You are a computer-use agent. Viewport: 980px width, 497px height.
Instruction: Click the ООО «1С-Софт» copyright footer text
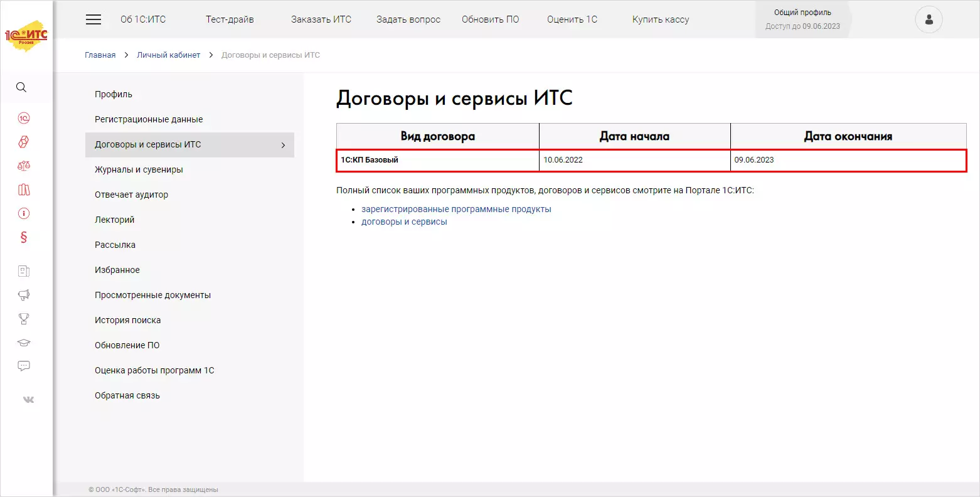click(x=153, y=489)
